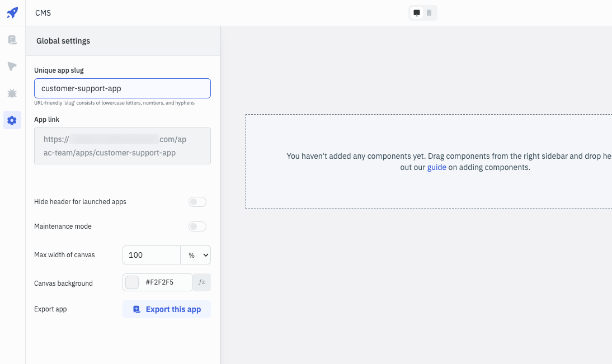Screen dimensions: 612x364
Task: Open the Pages panel icon in sidebar
Action: click(12, 40)
